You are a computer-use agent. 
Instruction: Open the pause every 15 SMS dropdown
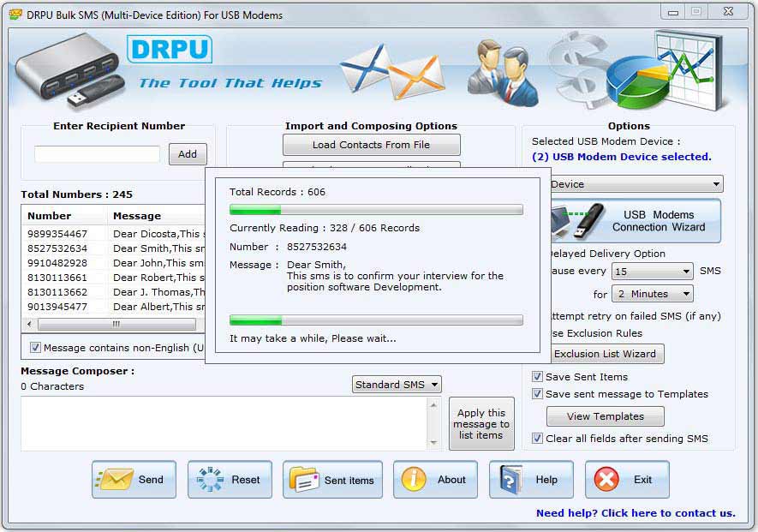(652, 272)
